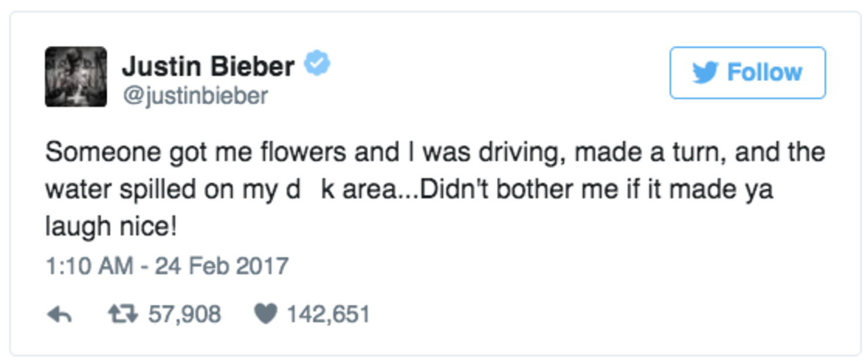Click the blue verified badge
The image size is (868, 361).
[x=317, y=64]
